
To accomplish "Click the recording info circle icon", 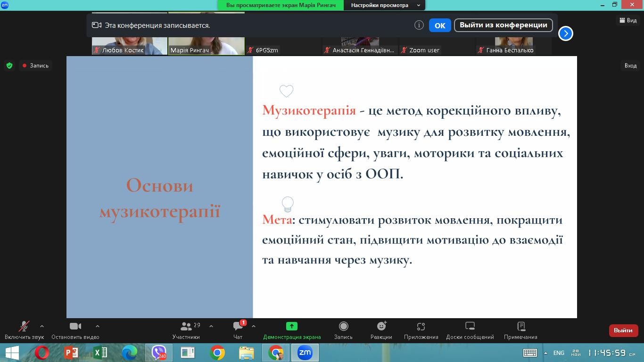I will pyautogui.click(x=419, y=25).
